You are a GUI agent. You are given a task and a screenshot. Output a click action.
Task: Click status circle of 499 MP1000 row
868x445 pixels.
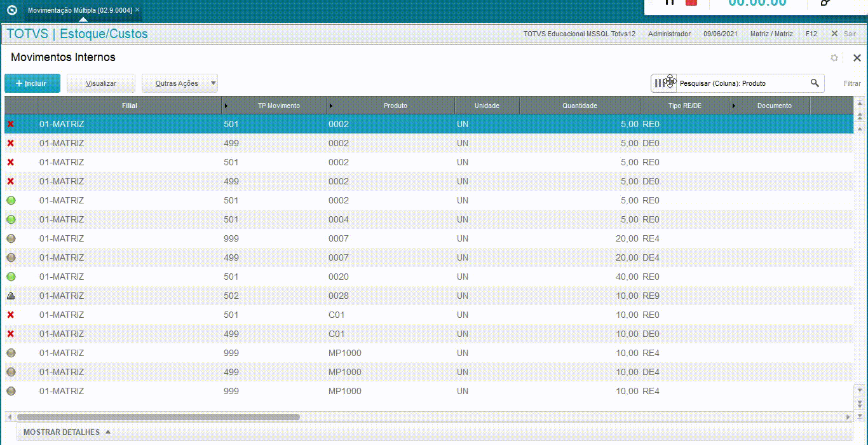pyautogui.click(x=11, y=372)
